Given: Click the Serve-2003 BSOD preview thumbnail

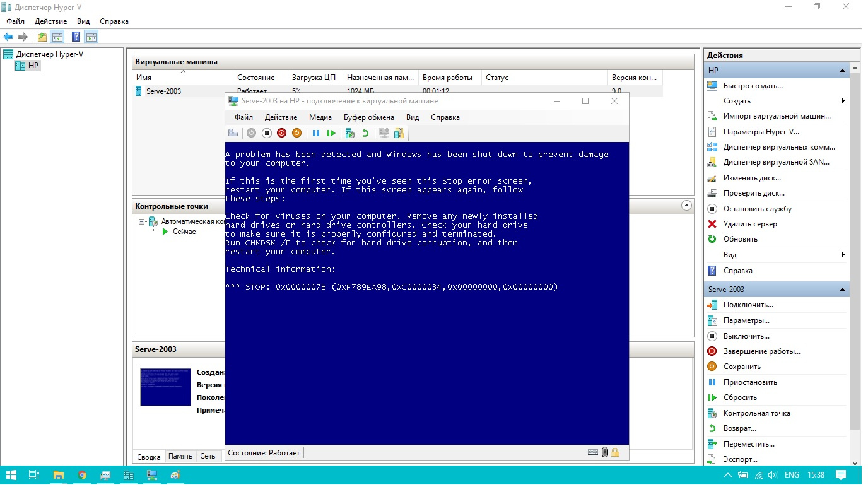Looking at the screenshot, I should click(x=165, y=387).
